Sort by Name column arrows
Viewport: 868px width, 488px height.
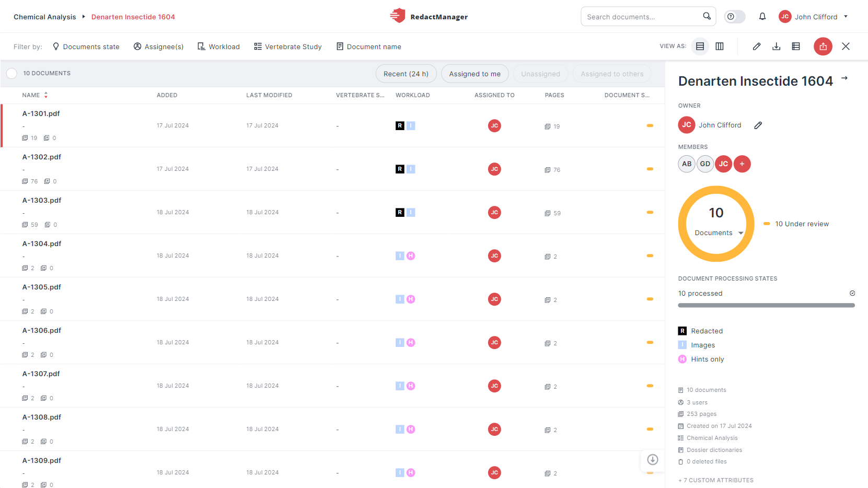tap(46, 95)
